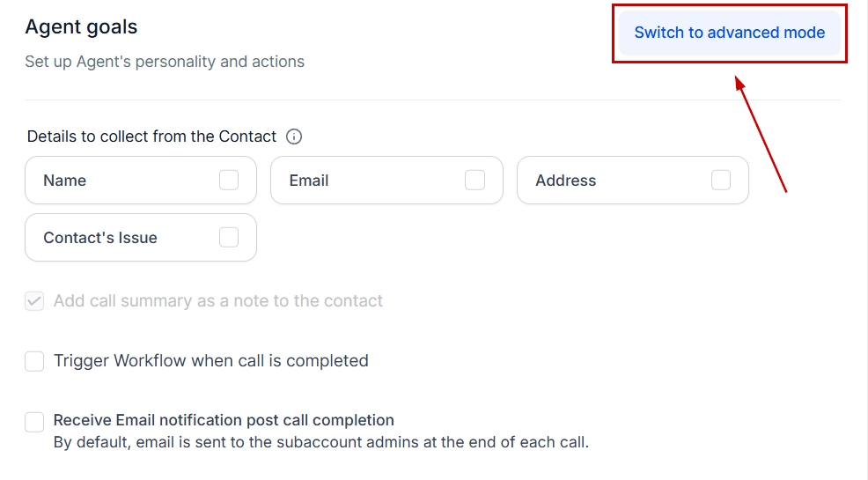Check the Address checkbox

coord(721,181)
